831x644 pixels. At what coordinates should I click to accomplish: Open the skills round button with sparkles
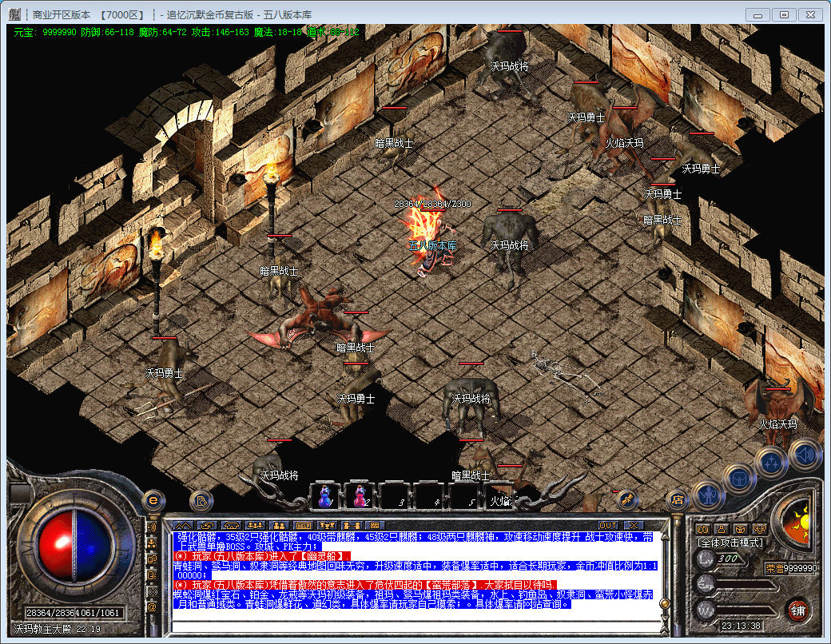coord(770,462)
